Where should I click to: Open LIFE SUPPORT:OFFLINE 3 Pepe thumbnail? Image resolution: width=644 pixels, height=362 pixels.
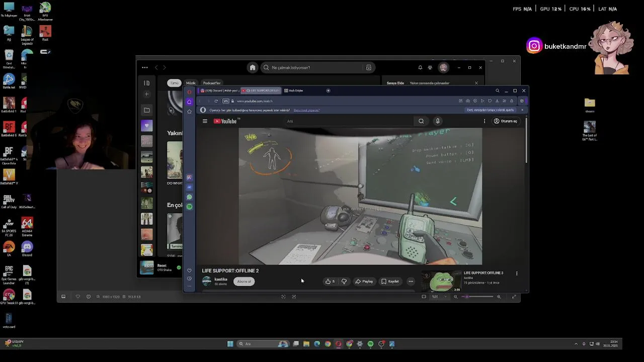tap(441, 281)
